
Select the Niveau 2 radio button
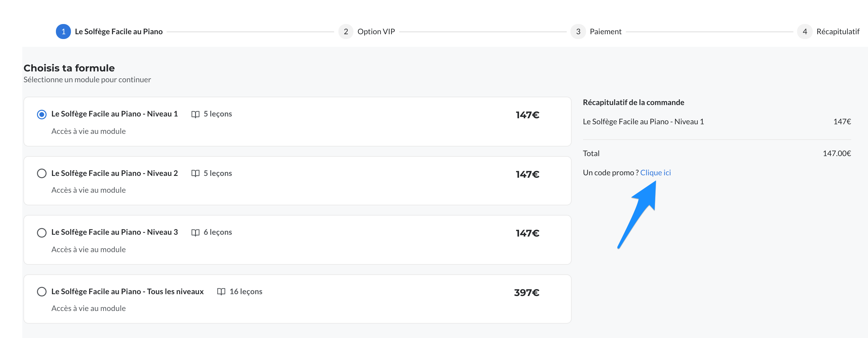tap(42, 174)
